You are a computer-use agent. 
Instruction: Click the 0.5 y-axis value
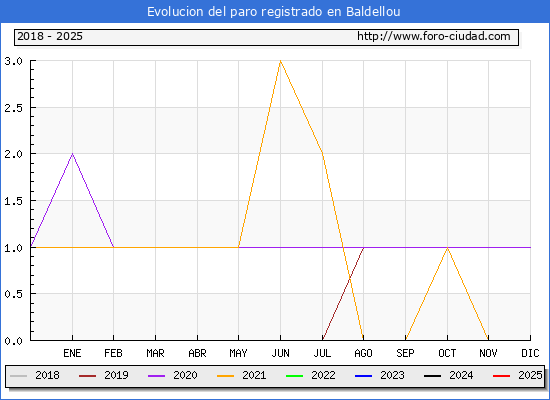coord(13,294)
